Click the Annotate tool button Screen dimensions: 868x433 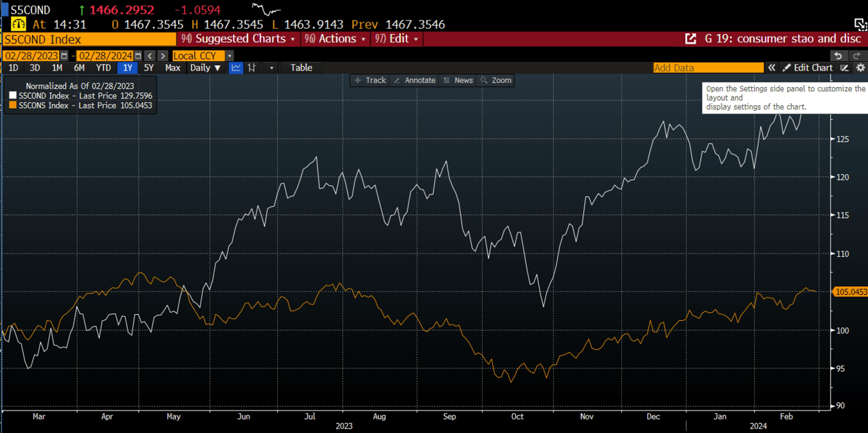(x=414, y=80)
